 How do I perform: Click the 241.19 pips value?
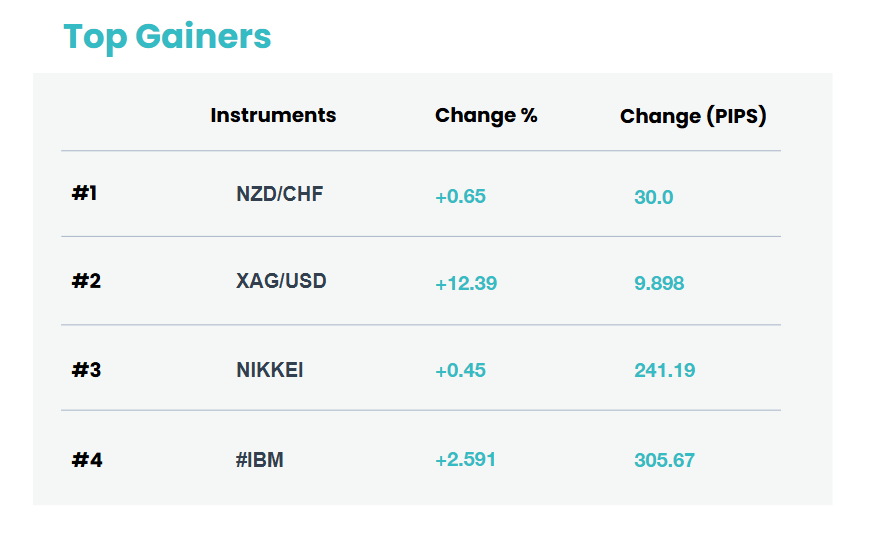(x=664, y=370)
